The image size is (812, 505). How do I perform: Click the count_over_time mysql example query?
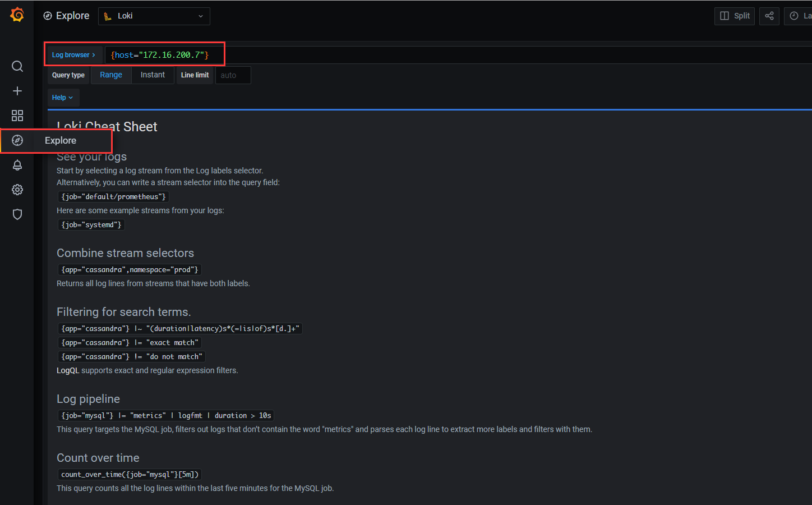tap(130, 475)
